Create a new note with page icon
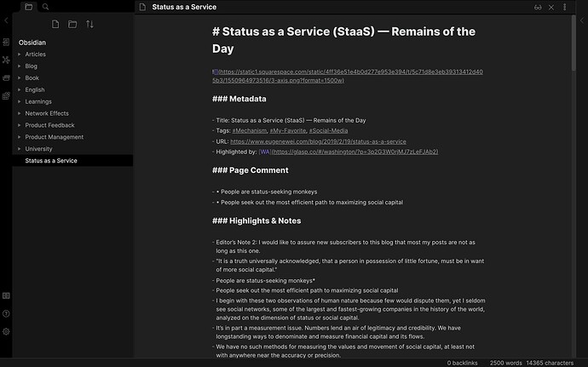 click(55, 25)
